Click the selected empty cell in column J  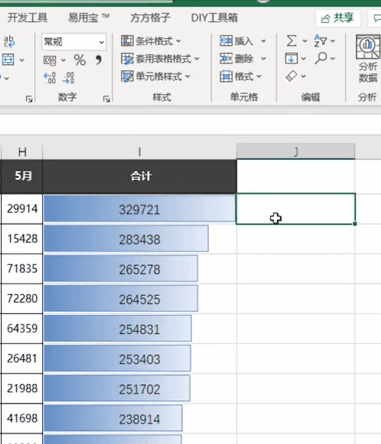[296, 209]
